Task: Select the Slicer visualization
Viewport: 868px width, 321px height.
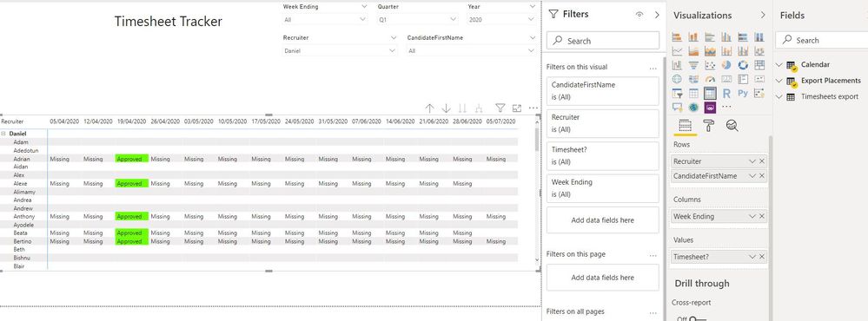Action: [x=677, y=93]
